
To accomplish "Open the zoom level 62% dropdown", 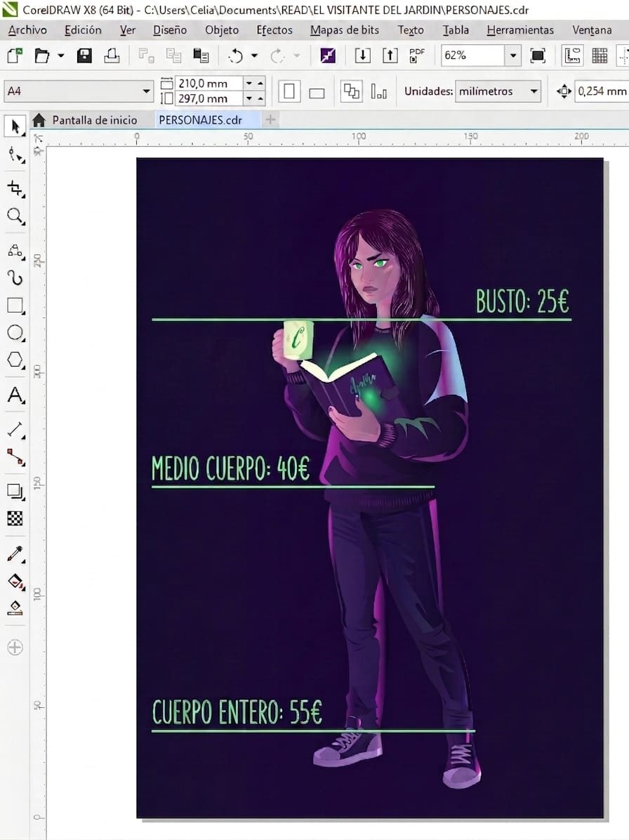I will coord(513,55).
